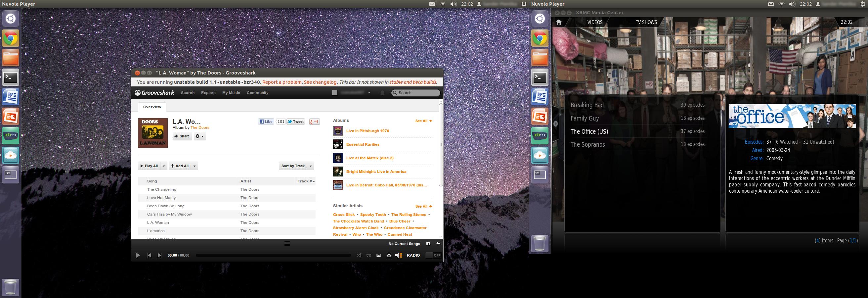Screen dimensions: 868x298
Task: Open similar artist The Rolling Stones
Action: (409, 215)
